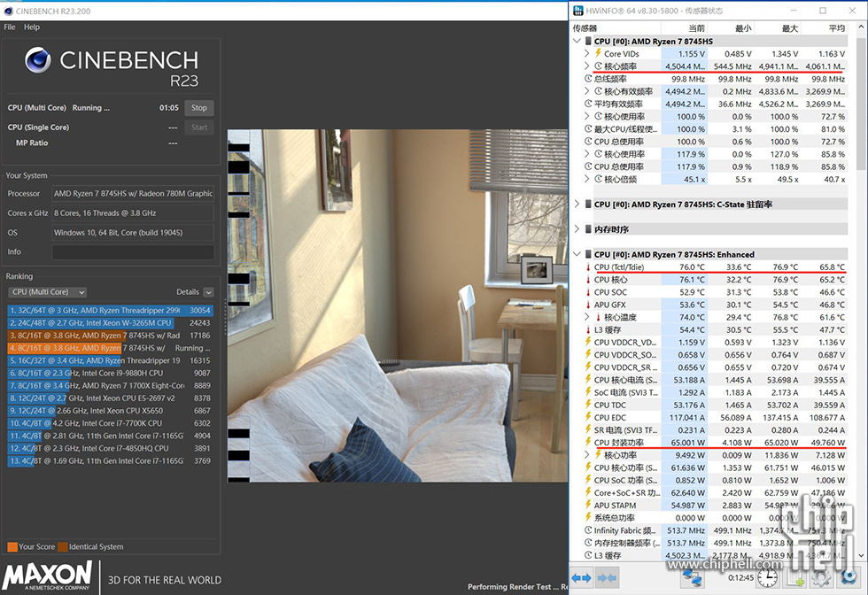Click the Cinebench sphere logo icon
The image size is (868, 595).
[x=38, y=60]
